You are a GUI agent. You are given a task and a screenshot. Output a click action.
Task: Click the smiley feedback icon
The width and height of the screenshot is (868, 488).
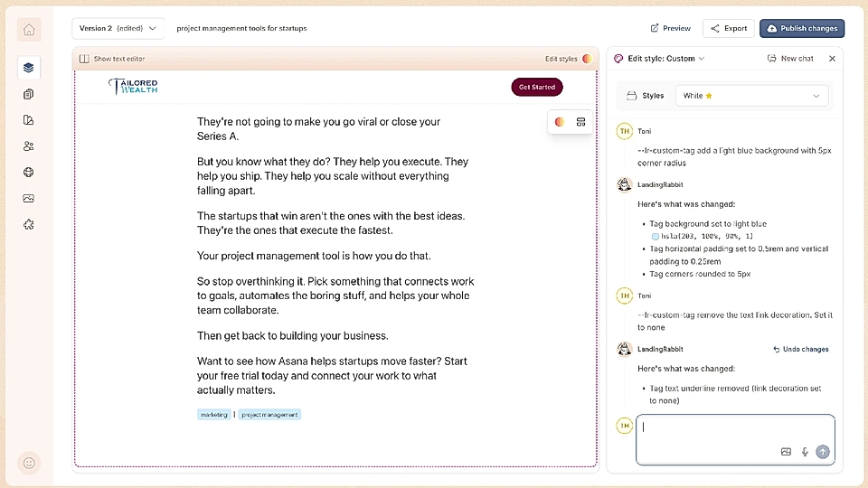[29, 463]
